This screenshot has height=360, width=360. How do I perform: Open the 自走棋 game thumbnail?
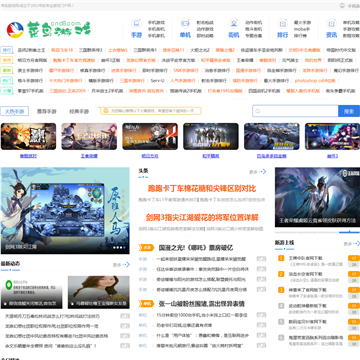click(x=272, y=136)
